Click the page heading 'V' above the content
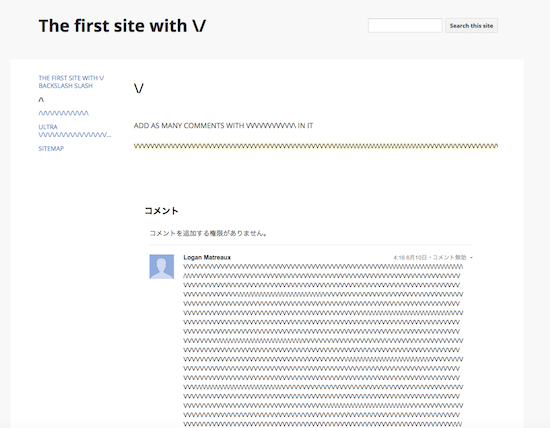The image size is (550, 428). [139, 88]
